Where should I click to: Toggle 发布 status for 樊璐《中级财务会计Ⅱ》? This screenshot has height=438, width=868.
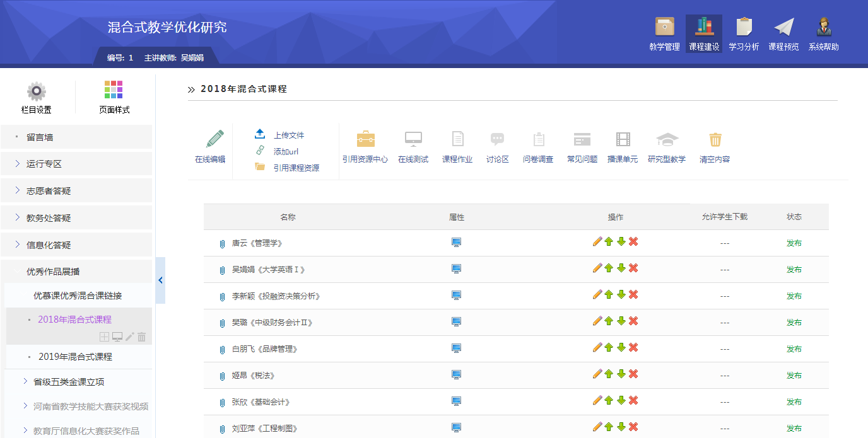pyautogui.click(x=794, y=323)
